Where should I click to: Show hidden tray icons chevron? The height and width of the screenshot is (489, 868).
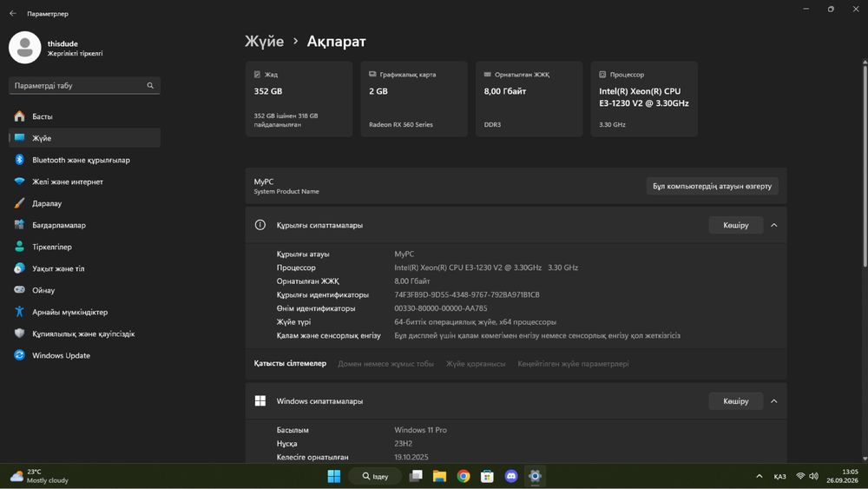pyautogui.click(x=759, y=476)
